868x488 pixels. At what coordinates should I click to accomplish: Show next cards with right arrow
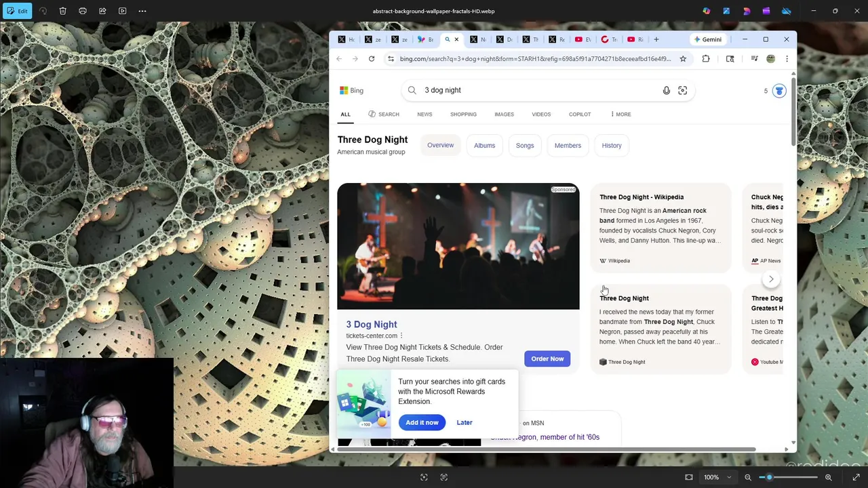771,279
